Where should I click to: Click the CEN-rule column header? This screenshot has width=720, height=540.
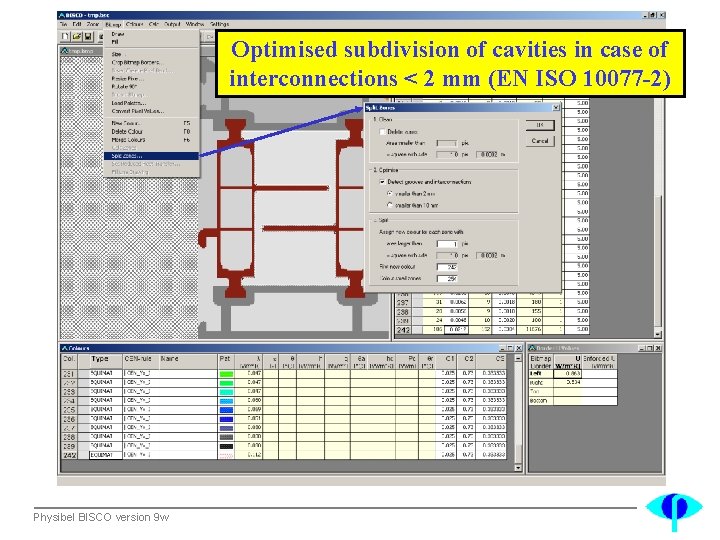[x=141, y=360]
